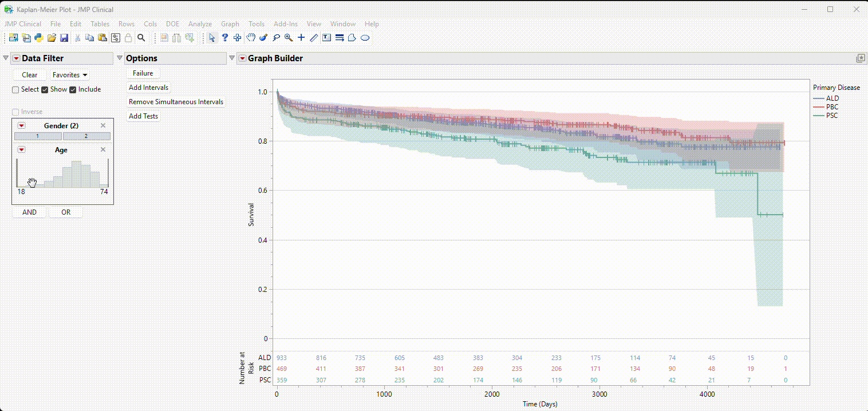Image resolution: width=868 pixels, height=411 pixels.
Task: Activate the Lasso tool
Action: [x=276, y=38]
